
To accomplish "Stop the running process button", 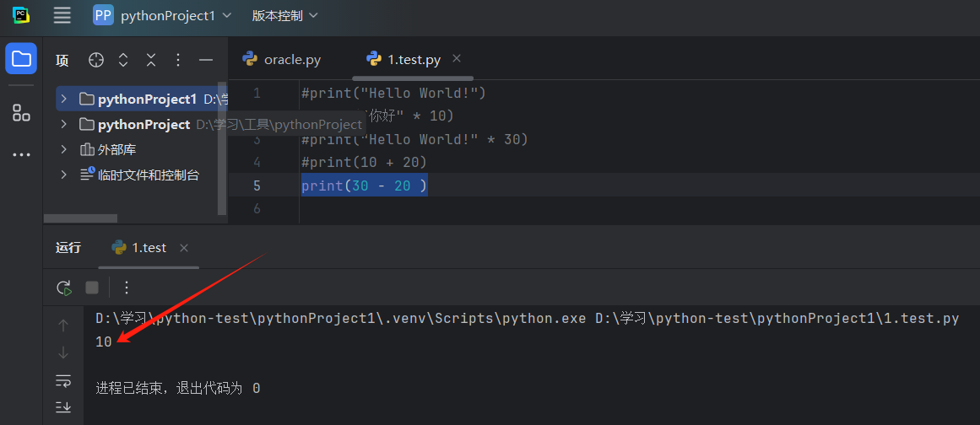I will tap(92, 288).
